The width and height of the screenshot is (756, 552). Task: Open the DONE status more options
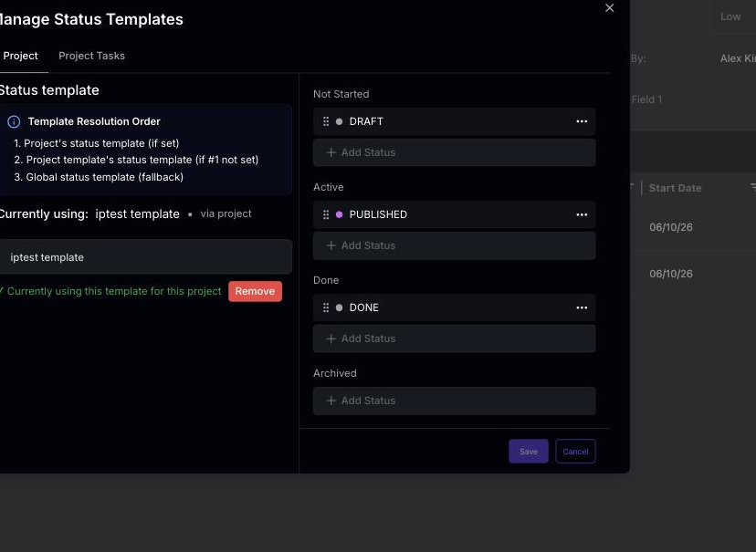tap(582, 307)
